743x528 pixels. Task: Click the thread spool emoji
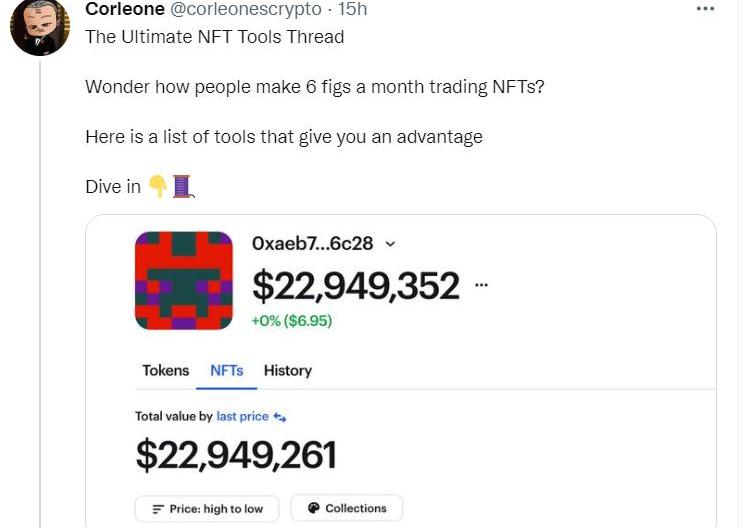tap(181, 186)
